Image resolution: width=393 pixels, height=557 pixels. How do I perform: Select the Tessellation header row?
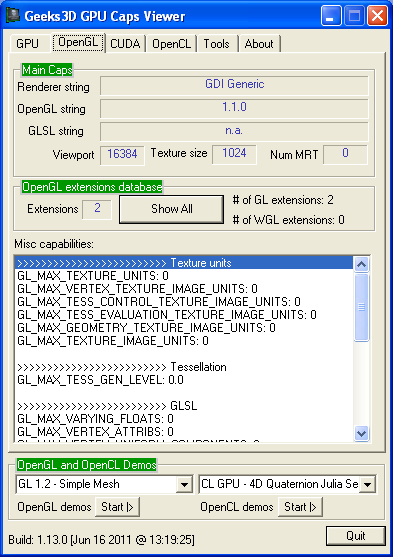point(184,367)
